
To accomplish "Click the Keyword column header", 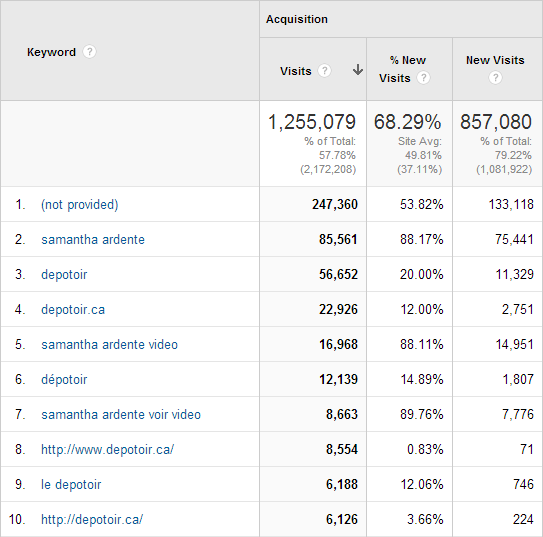I will click(51, 52).
